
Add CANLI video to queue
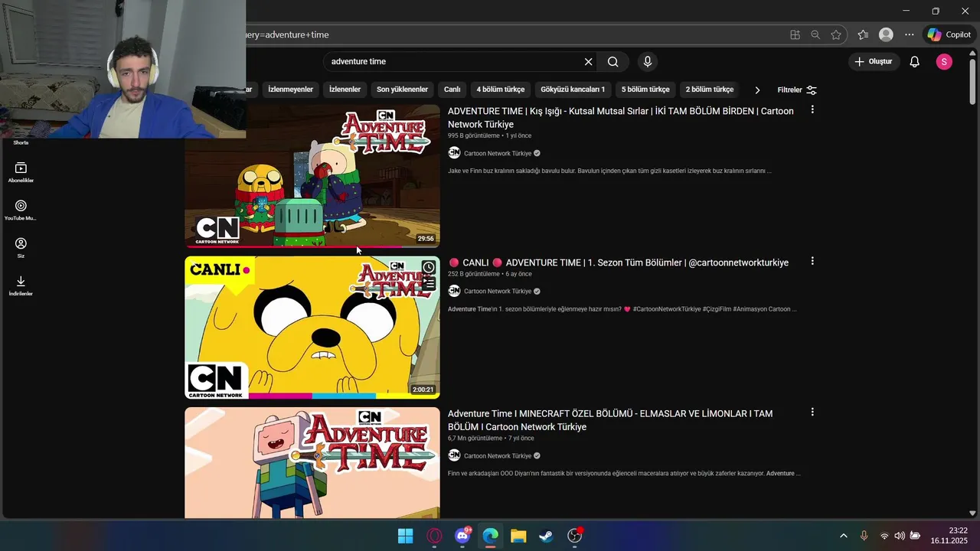tap(429, 284)
